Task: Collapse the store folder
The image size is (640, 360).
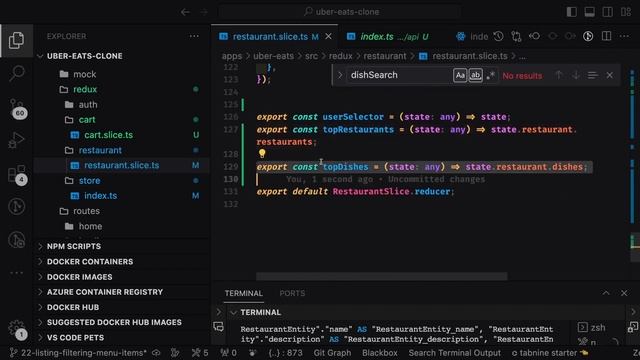Action: coord(89,180)
